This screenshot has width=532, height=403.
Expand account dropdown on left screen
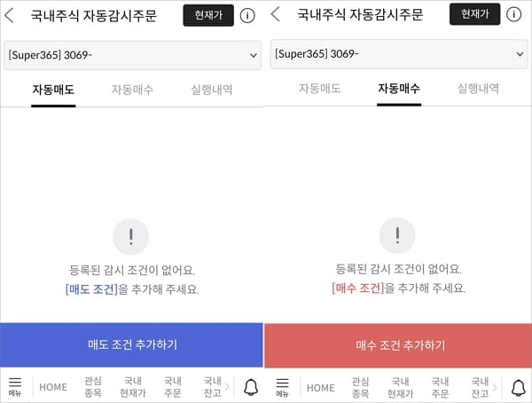252,54
